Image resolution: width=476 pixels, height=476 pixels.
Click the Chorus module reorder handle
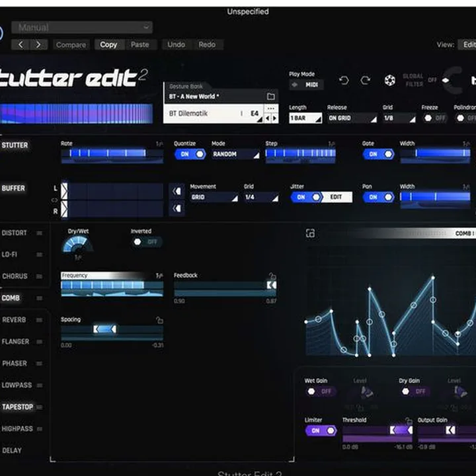[40, 276]
